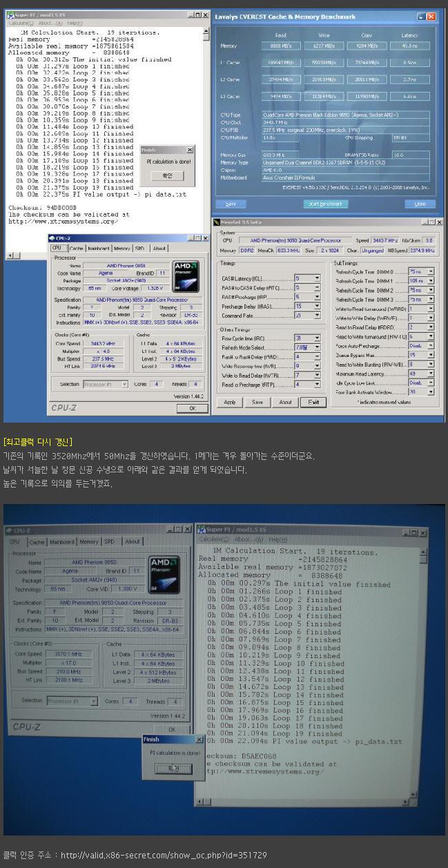Open RAS# to CAS# Delay dropdown in MemSet
Screen dimensions: 448x868
pyautogui.click(x=307, y=287)
